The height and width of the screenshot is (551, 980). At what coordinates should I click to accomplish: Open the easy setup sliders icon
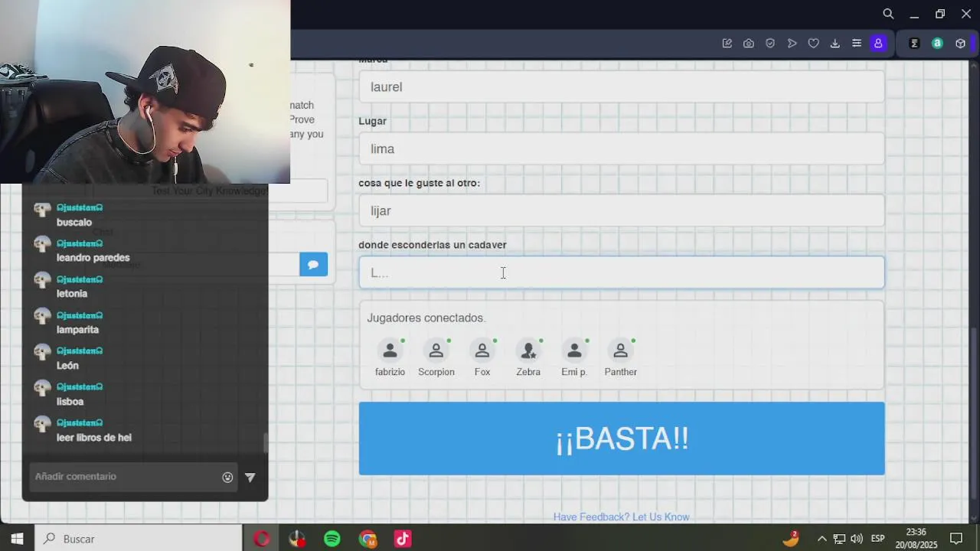tap(857, 44)
